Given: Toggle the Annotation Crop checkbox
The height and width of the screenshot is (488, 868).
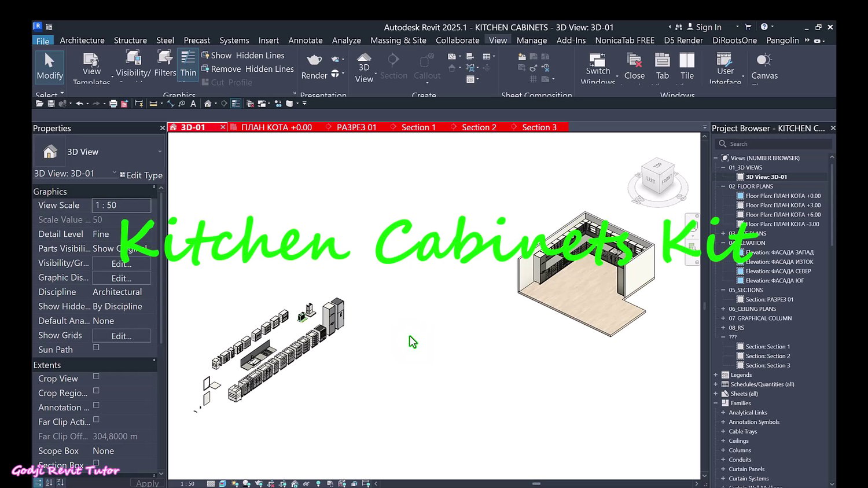Looking at the screenshot, I should point(96,405).
